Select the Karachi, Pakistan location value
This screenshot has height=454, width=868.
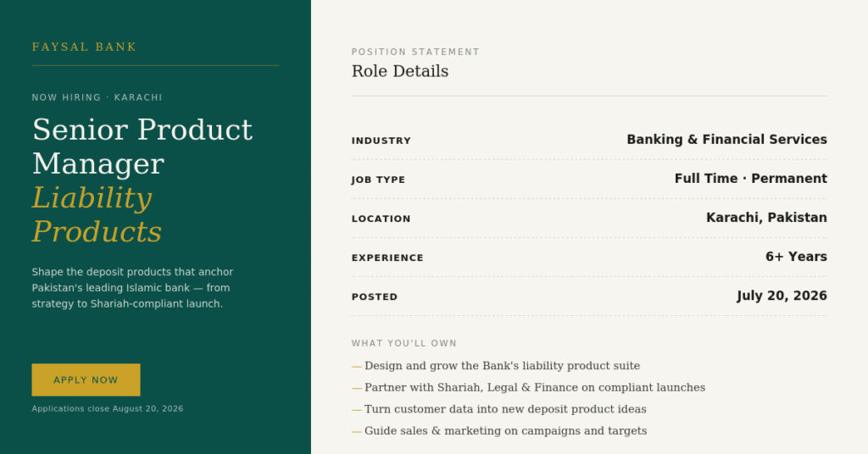[766, 218]
